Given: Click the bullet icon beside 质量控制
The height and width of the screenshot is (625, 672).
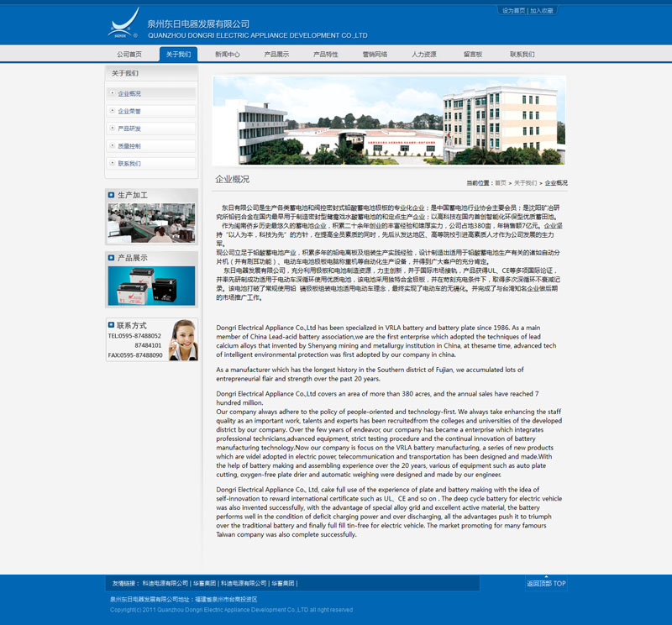Looking at the screenshot, I should point(113,145).
